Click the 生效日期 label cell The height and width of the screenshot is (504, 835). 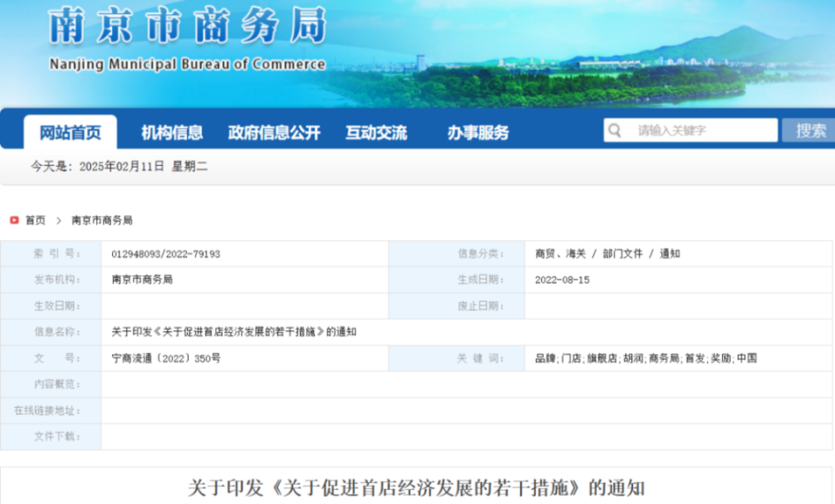(51, 306)
